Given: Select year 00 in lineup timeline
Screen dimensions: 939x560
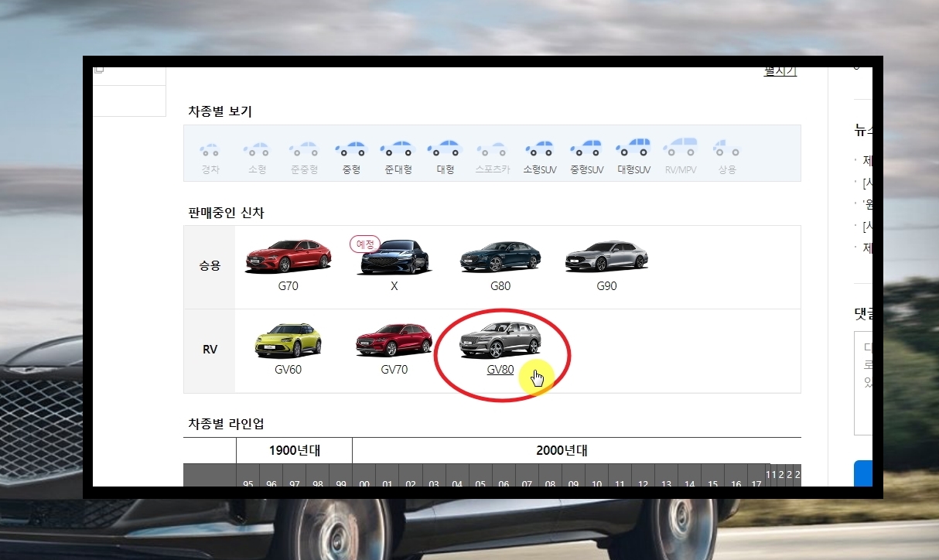Looking at the screenshot, I should [364, 484].
